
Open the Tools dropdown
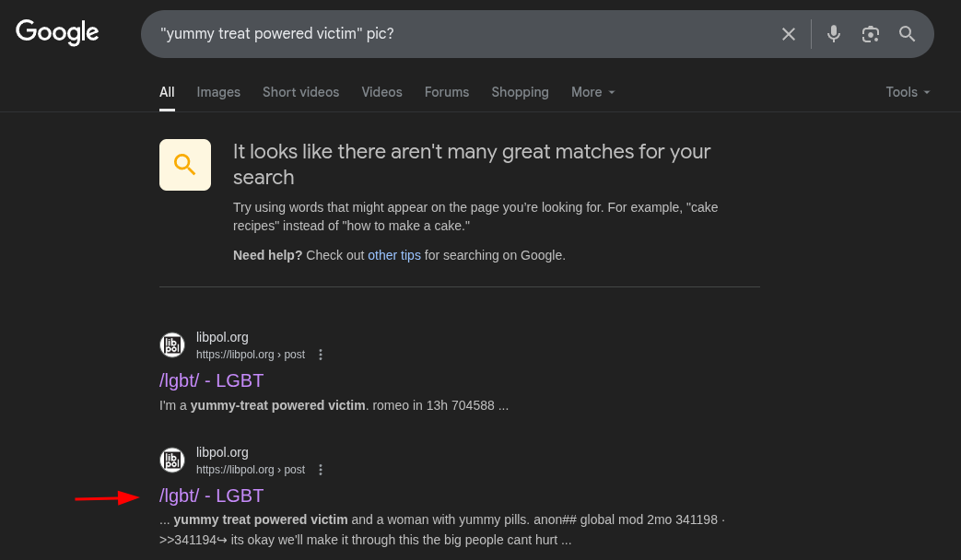point(908,92)
